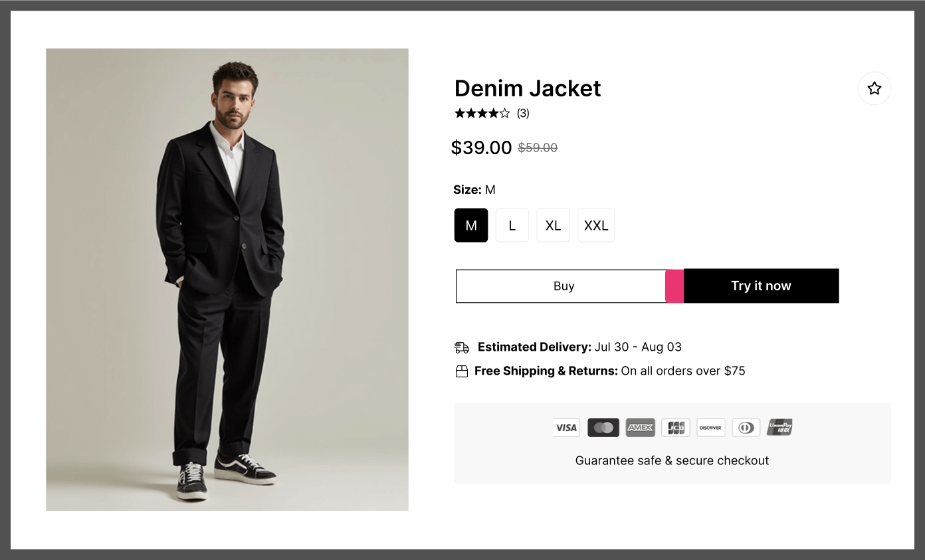Click the Denim Jacket title

point(528,88)
